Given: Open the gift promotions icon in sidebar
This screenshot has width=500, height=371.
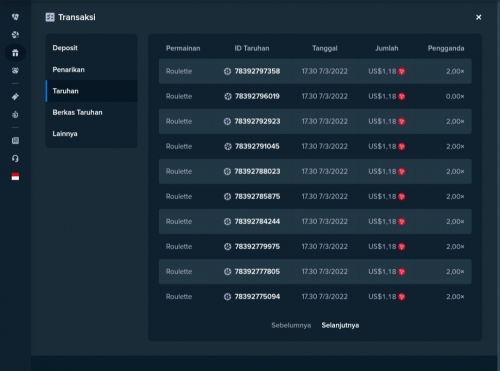Looking at the screenshot, I should [x=15, y=53].
